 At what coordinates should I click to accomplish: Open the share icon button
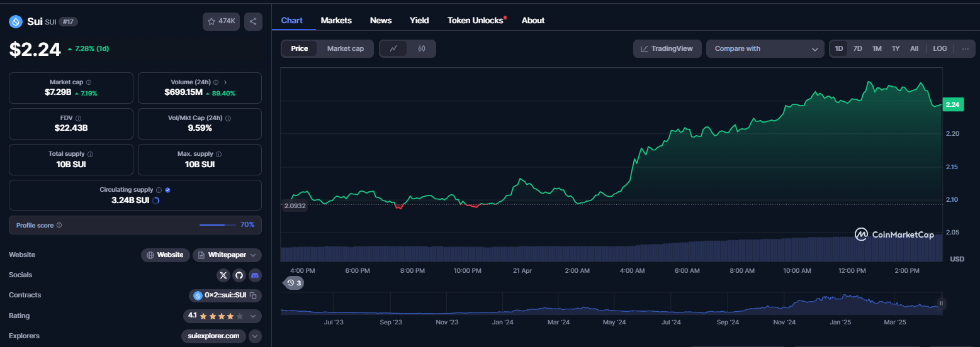(x=253, y=21)
